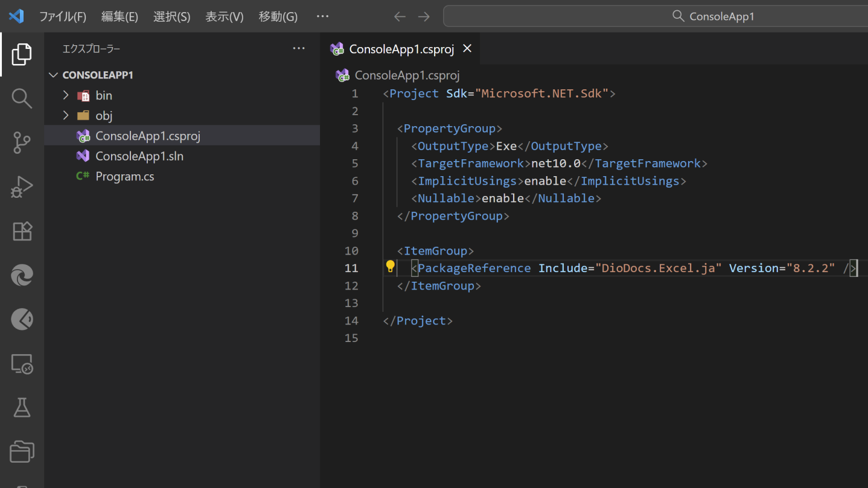Collapse the CONSOLEAPP1 root folder
Screen dimensions: 868x488
(54, 75)
